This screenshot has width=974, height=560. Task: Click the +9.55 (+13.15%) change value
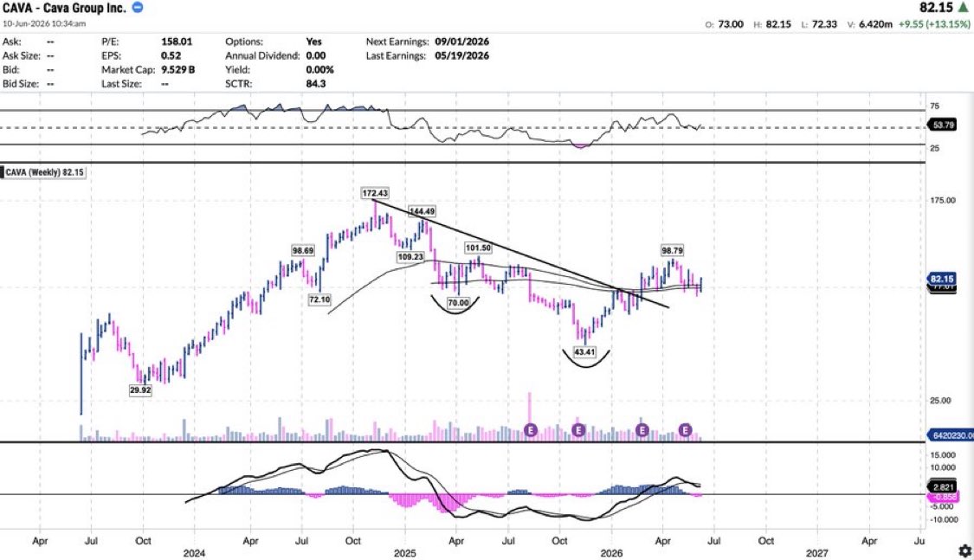(x=934, y=24)
